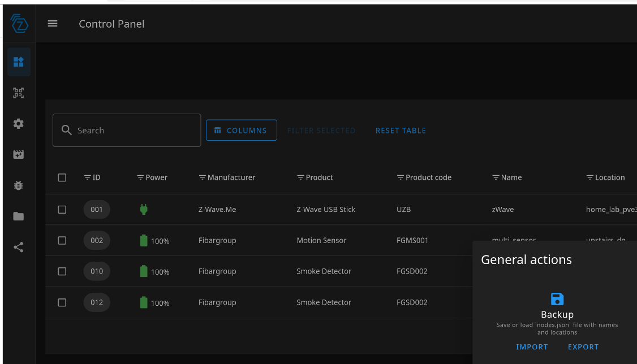Viewport: 637px width, 364px height.
Task: Click the Backup floppy disk icon
Action: point(557,299)
